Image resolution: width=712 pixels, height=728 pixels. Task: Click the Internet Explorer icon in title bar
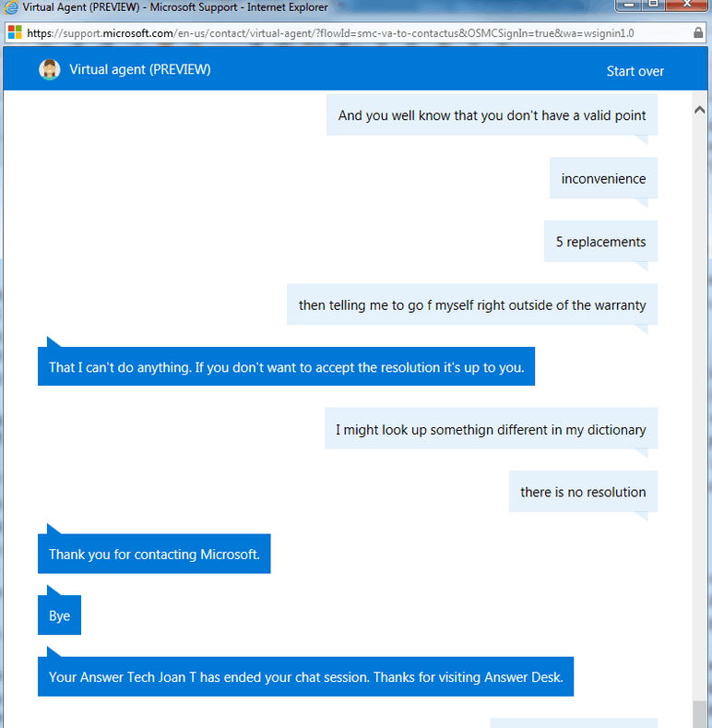coord(12,7)
